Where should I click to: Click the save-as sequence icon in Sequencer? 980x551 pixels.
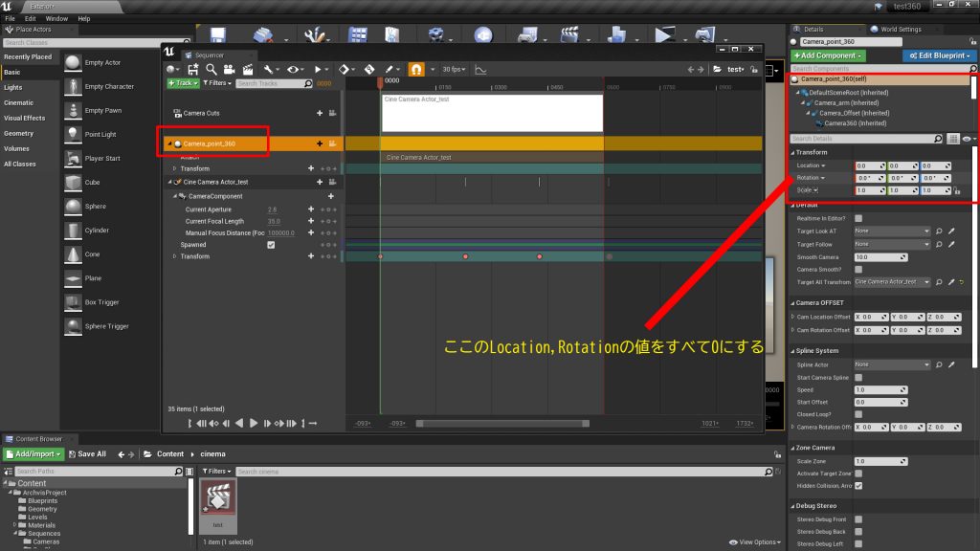click(193, 69)
